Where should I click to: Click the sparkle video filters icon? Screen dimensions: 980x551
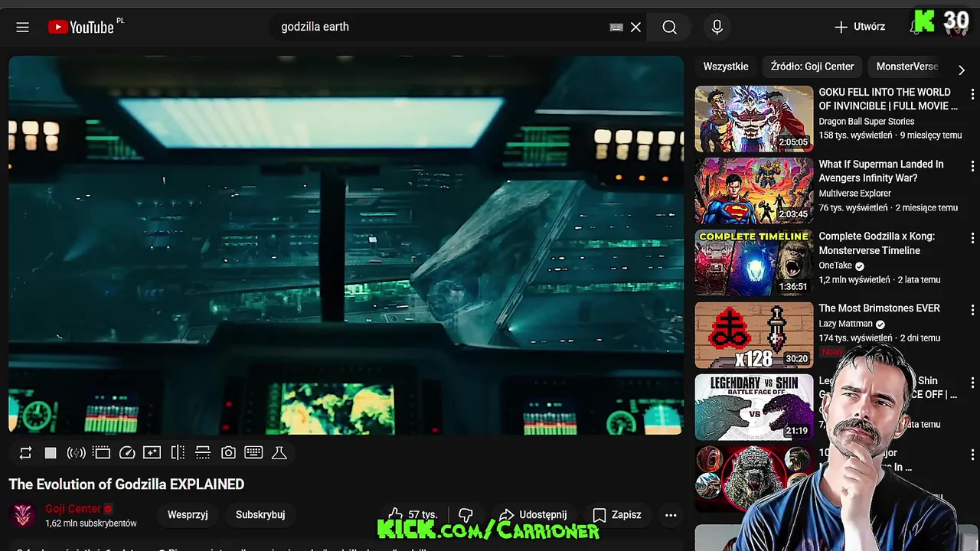152,453
